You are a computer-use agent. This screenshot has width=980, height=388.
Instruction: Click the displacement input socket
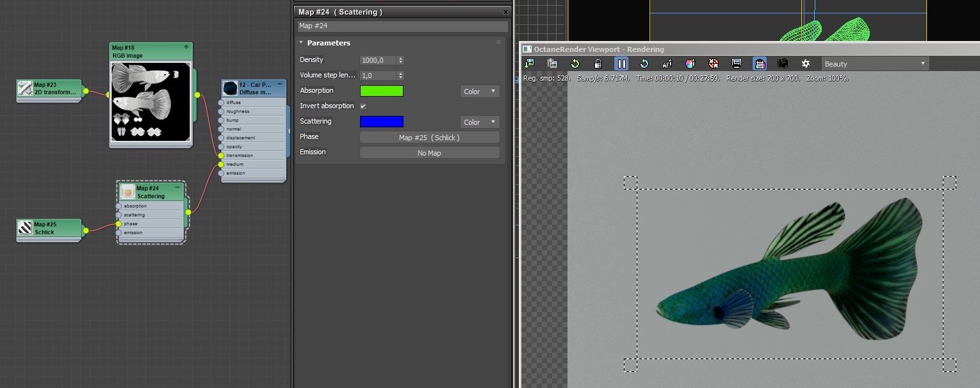click(x=221, y=138)
